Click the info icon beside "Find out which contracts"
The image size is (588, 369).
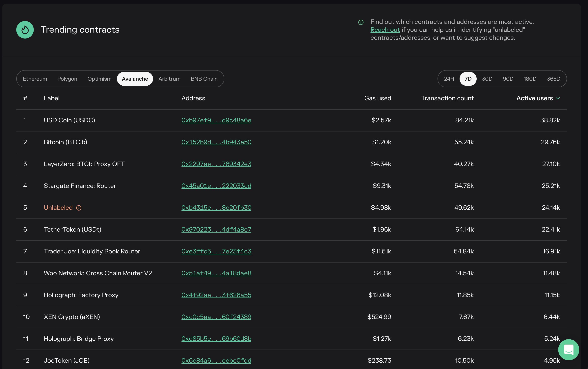[x=361, y=22]
